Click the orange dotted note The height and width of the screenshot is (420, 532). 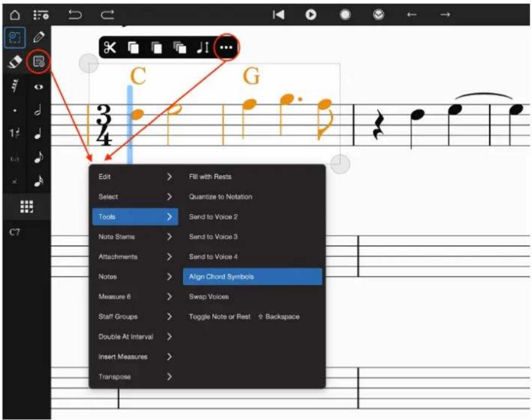(288, 99)
